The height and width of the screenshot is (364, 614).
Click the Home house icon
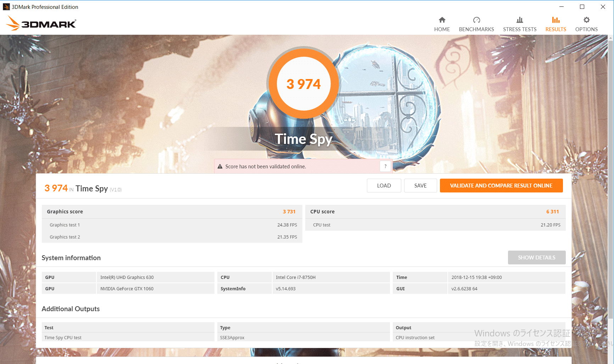442,20
